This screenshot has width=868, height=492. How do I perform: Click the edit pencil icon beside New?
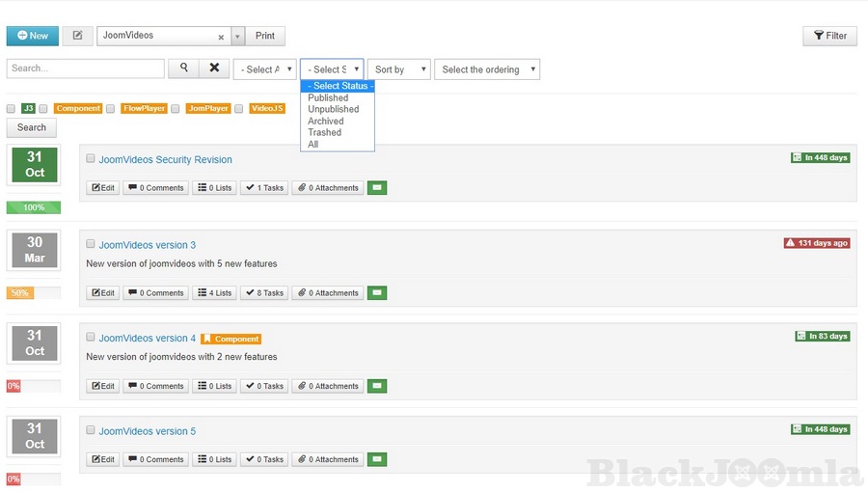pos(77,36)
